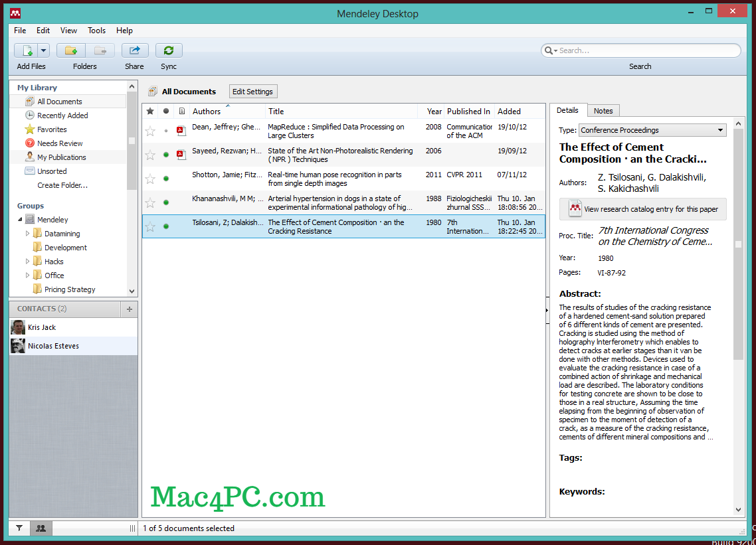This screenshot has height=545, width=756.
Task: Open the Tools menu
Action: coord(96,31)
